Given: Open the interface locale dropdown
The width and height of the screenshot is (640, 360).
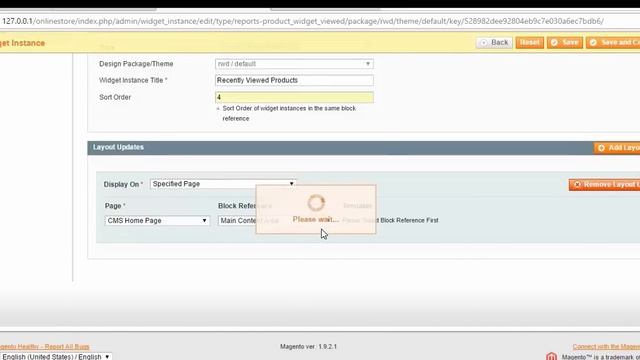Looking at the screenshot, I should pyautogui.click(x=56, y=356).
